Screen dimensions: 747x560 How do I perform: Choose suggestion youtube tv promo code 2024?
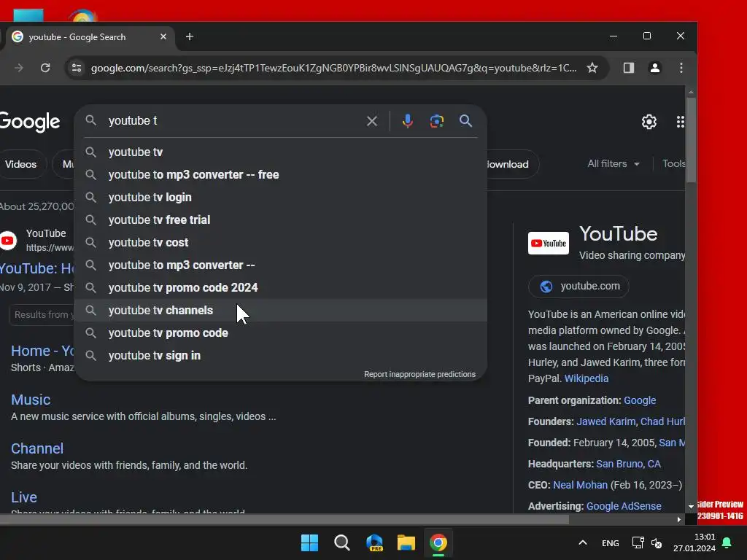click(281, 287)
